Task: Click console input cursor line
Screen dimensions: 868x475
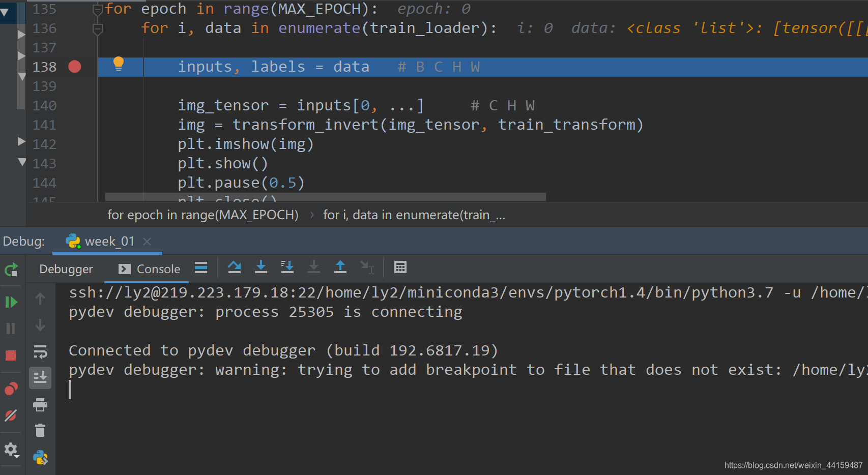Action: [70, 390]
